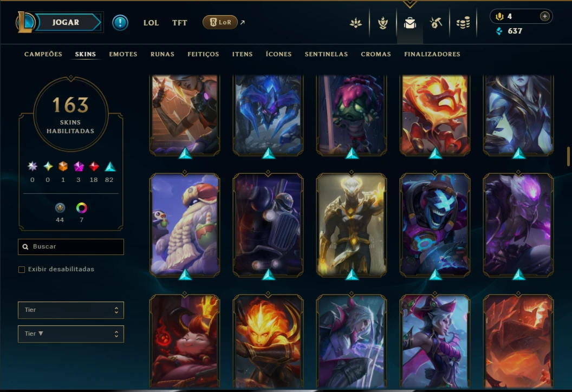Image resolution: width=572 pixels, height=392 pixels.
Task: Open the crest emblem icon beside profile
Action: 382,23
